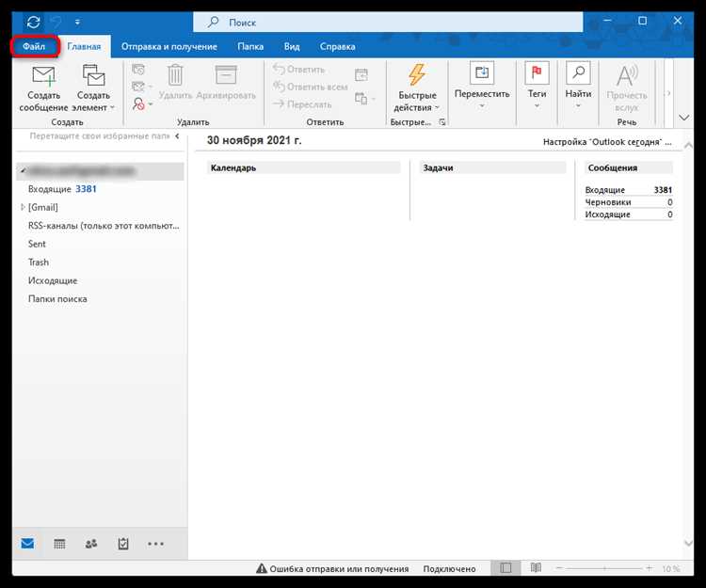Switch to Mail view envelope icon
Viewport: 706px width, 588px height.
(27, 544)
